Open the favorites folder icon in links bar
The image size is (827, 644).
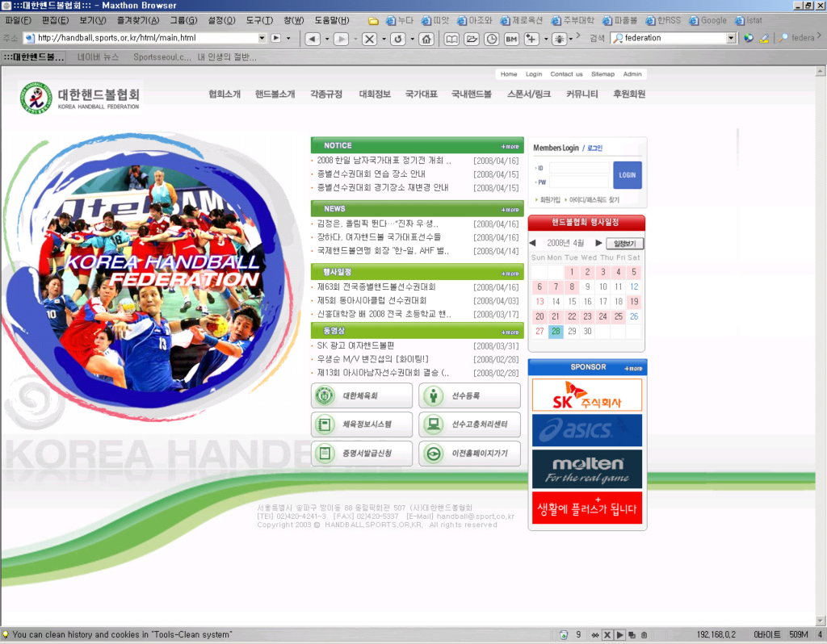[x=373, y=20]
